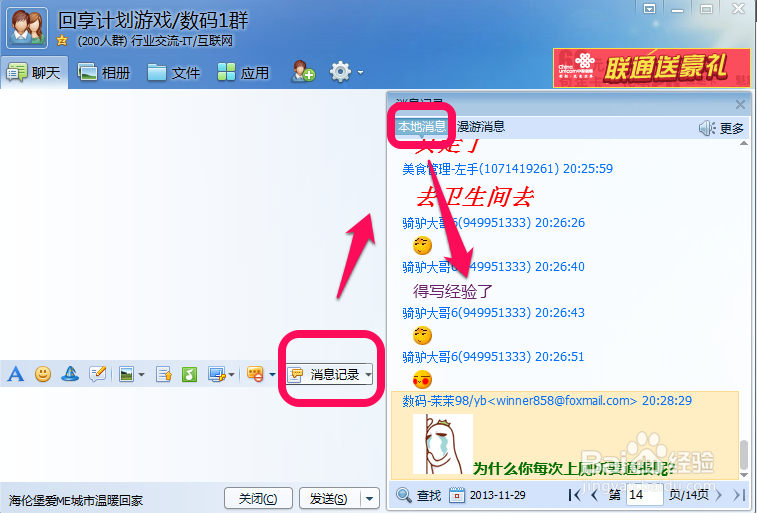Image resolution: width=757 pixels, height=513 pixels.
Task: Expand the message block dropdown arrow
Action: 272,374
